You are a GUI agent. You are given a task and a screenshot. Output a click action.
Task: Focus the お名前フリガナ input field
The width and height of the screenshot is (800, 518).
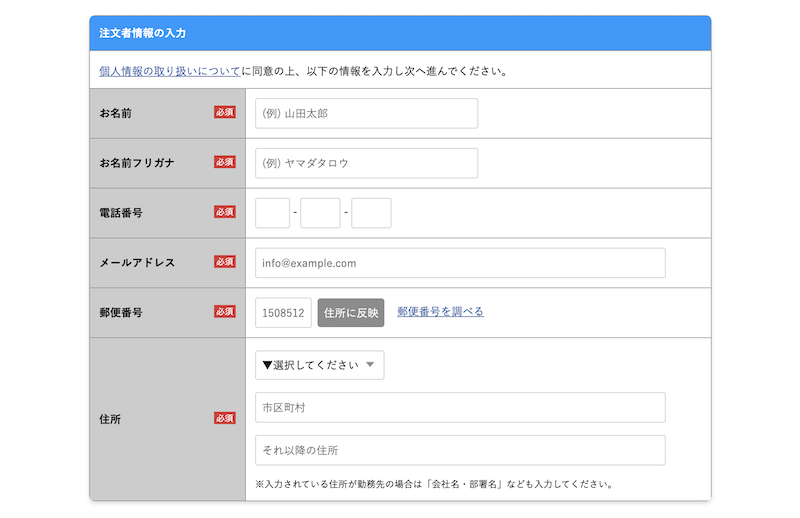click(366, 163)
